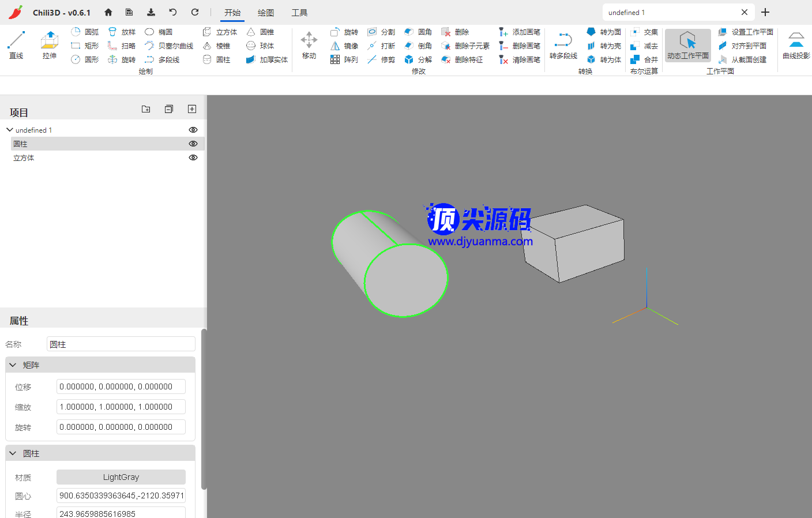Screen dimensions: 812x518
Task: Select the 球体 sphere tool
Action: (x=260, y=46)
